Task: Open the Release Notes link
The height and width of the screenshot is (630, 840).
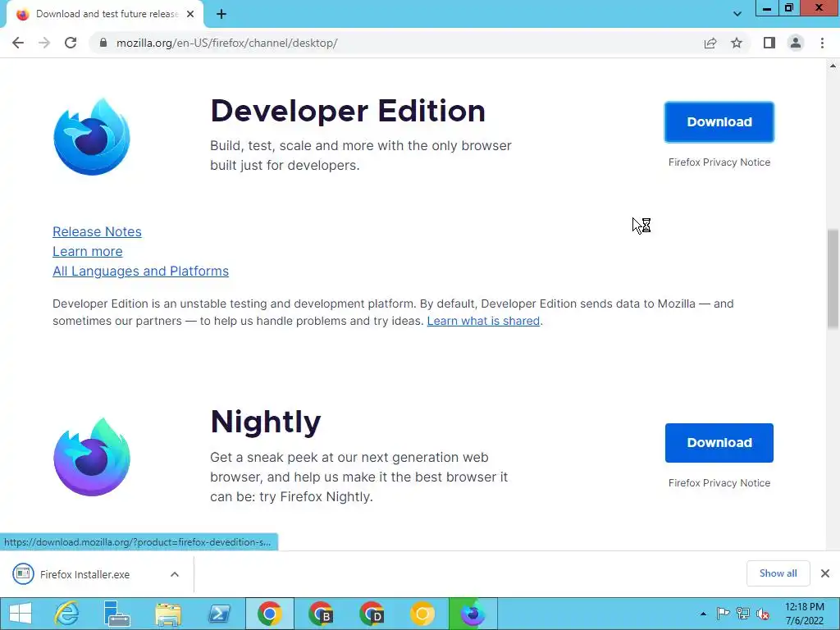Action: pos(97,231)
